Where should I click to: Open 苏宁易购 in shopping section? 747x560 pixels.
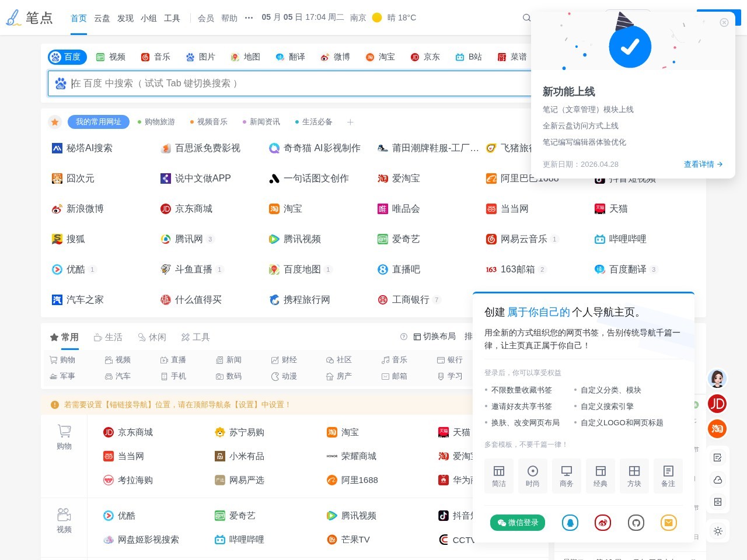click(239, 432)
